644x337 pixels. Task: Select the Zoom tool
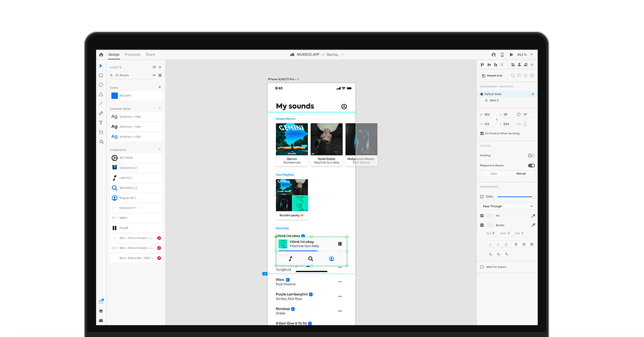click(x=101, y=142)
